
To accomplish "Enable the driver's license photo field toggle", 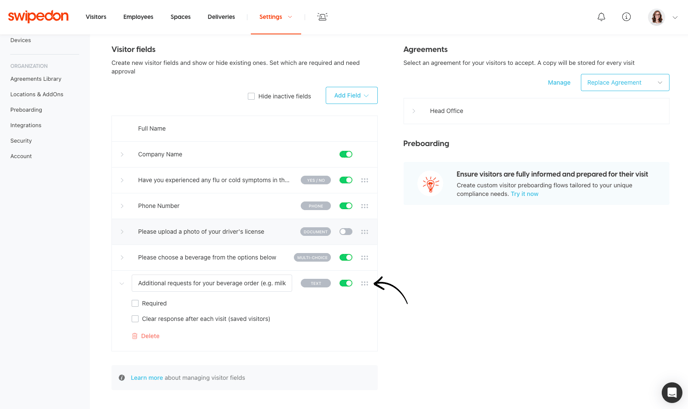I will pyautogui.click(x=345, y=232).
